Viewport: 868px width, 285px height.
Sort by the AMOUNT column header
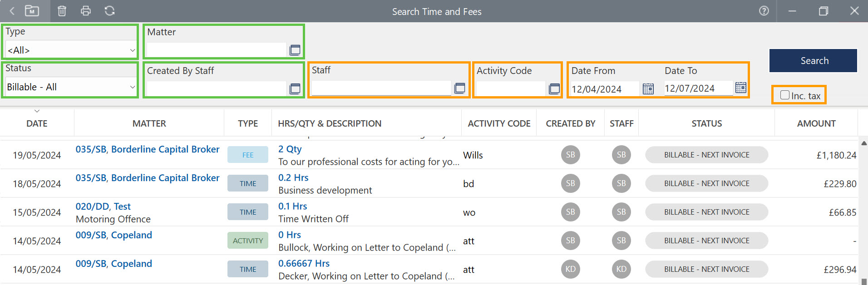(816, 123)
